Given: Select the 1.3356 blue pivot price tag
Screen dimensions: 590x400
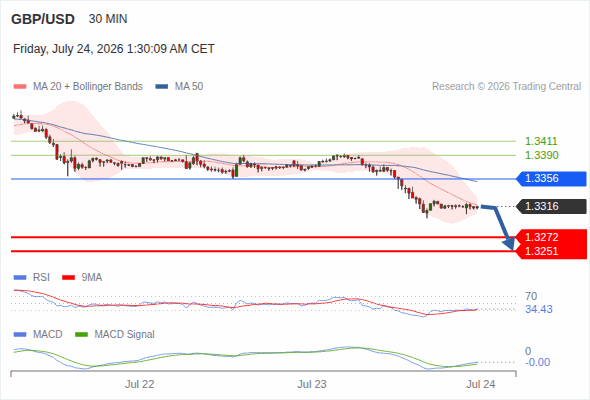Looking at the screenshot, I should click(x=551, y=178).
